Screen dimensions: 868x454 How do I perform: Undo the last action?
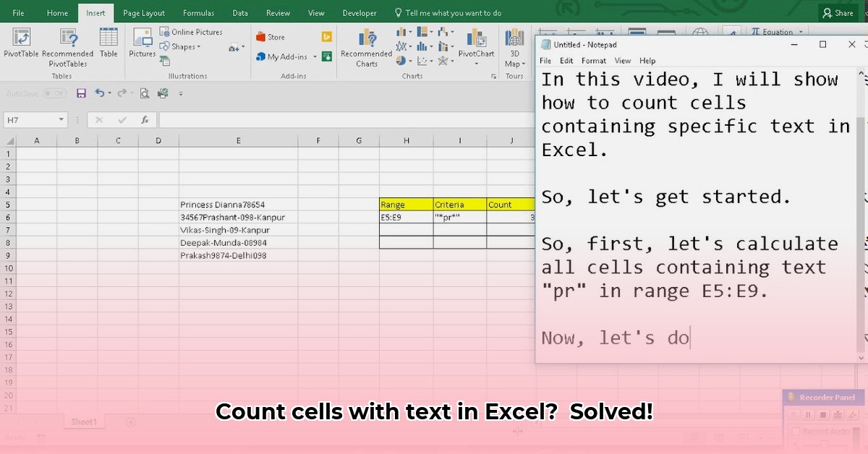click(x=99, y=93)
